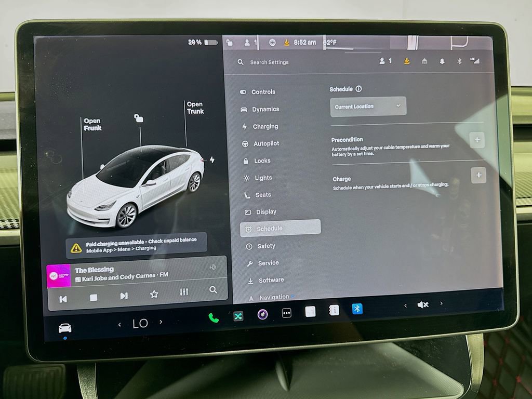Tap the paid charging unavailable alert
Screen dimensions: 532x399
pyautogui.click(x=137, y=245)
